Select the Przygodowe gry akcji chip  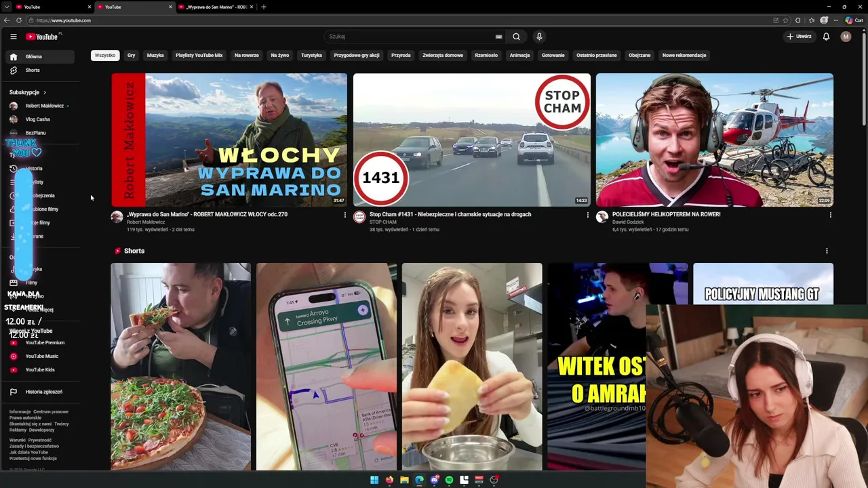click(x=357, y=56)
